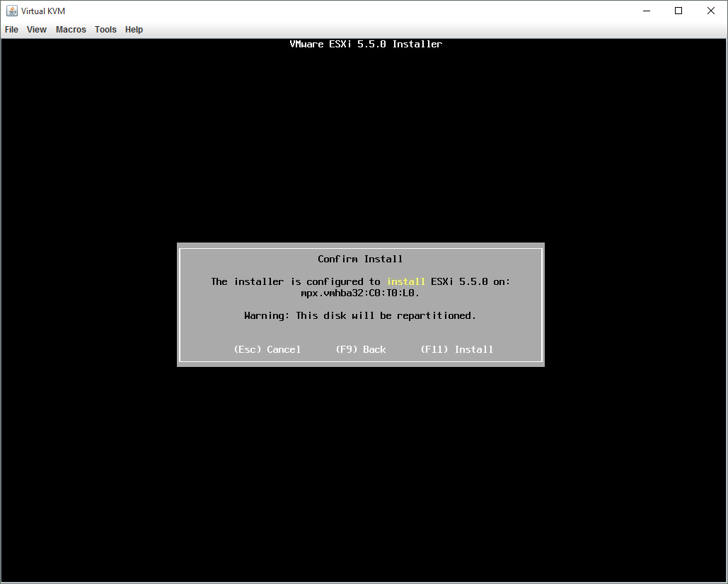
Task: Open the View menu
Action: pos(37,30)
